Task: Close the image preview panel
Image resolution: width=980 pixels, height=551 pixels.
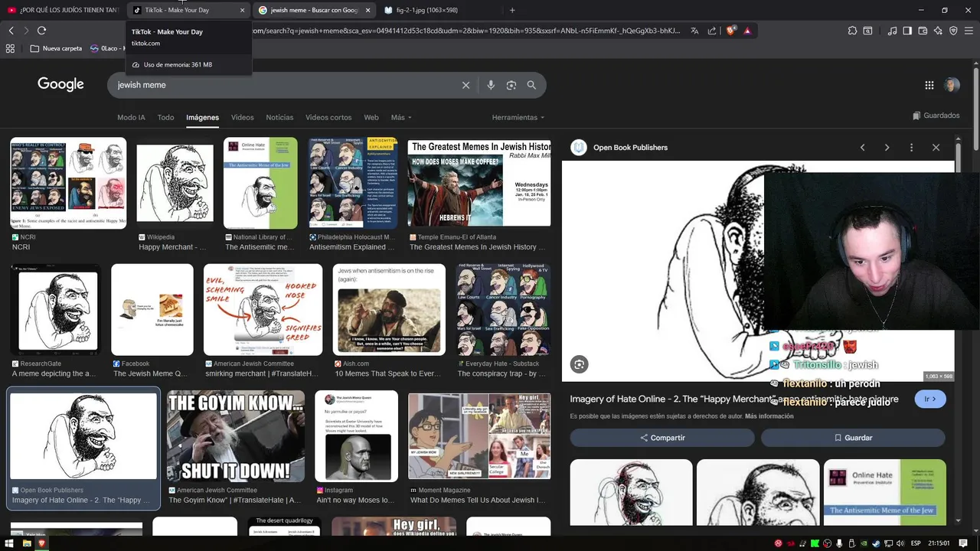Action: tap(936, 147)
